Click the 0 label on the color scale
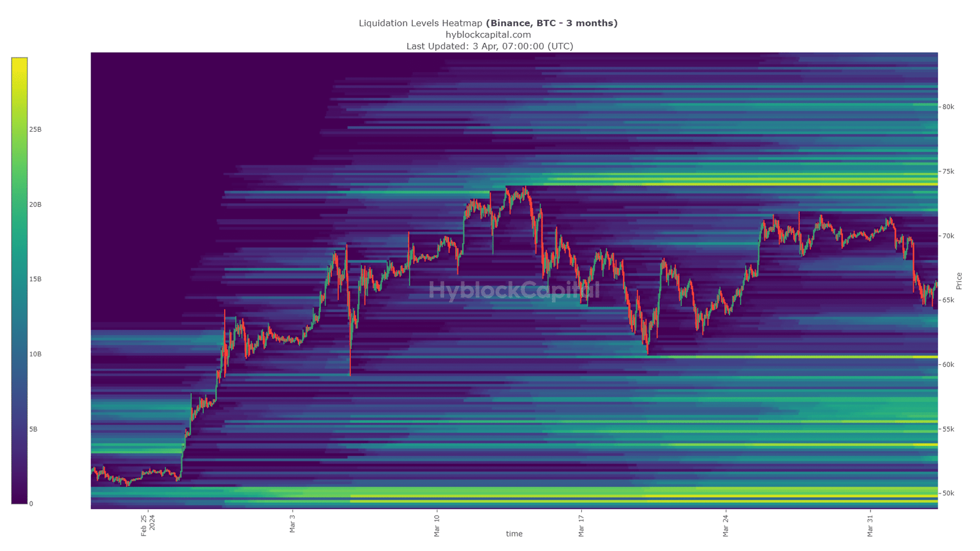980x551 pixels. [31, 504]
